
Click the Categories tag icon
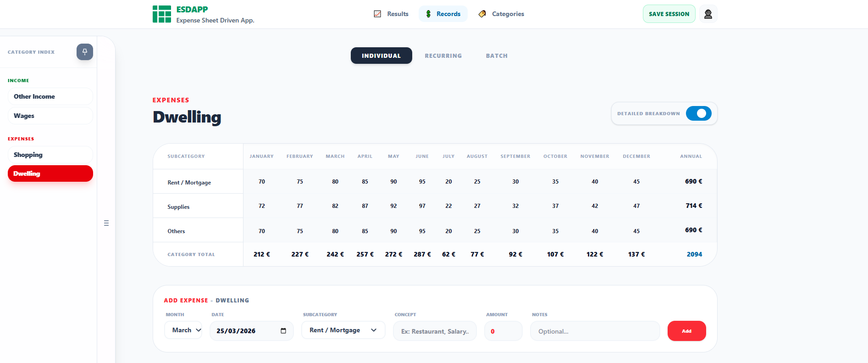pos(482,14)
